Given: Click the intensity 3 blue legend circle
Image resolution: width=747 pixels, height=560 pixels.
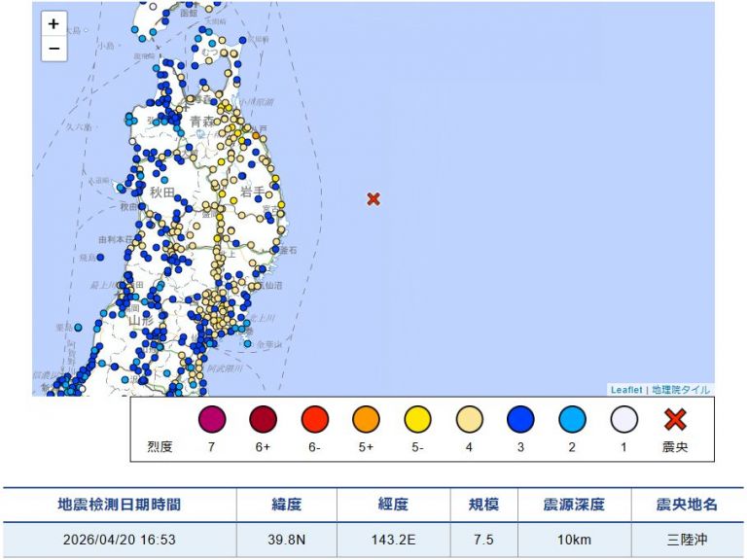Looking at the screenshot, I should pos(520,420).
